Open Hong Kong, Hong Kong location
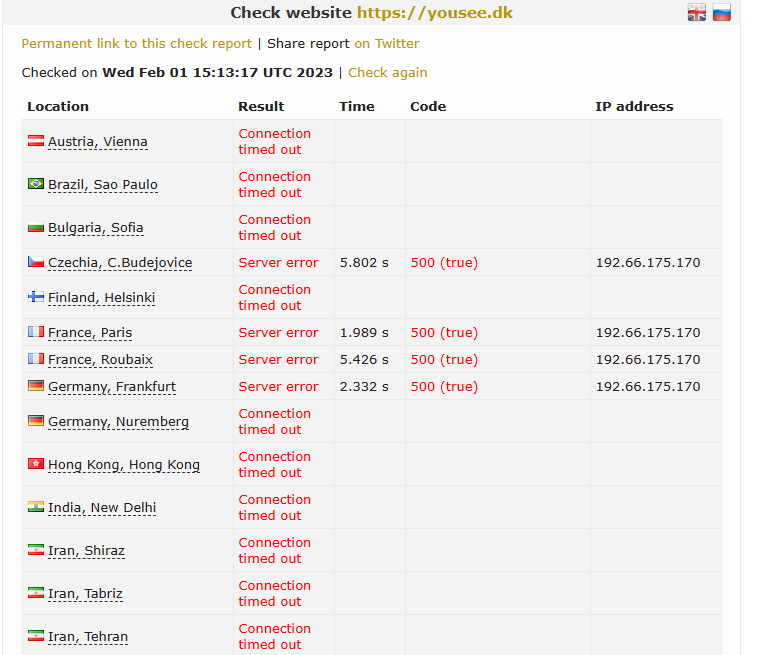 124,465
